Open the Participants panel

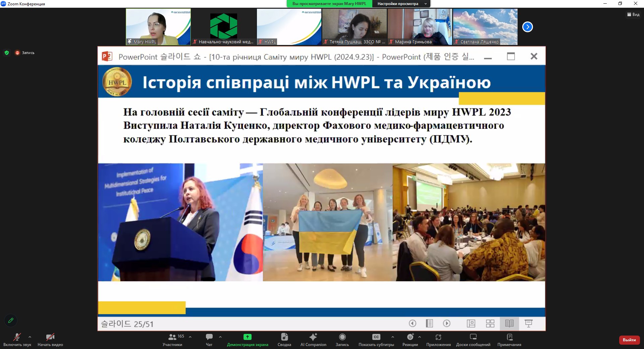coord(172,340)
